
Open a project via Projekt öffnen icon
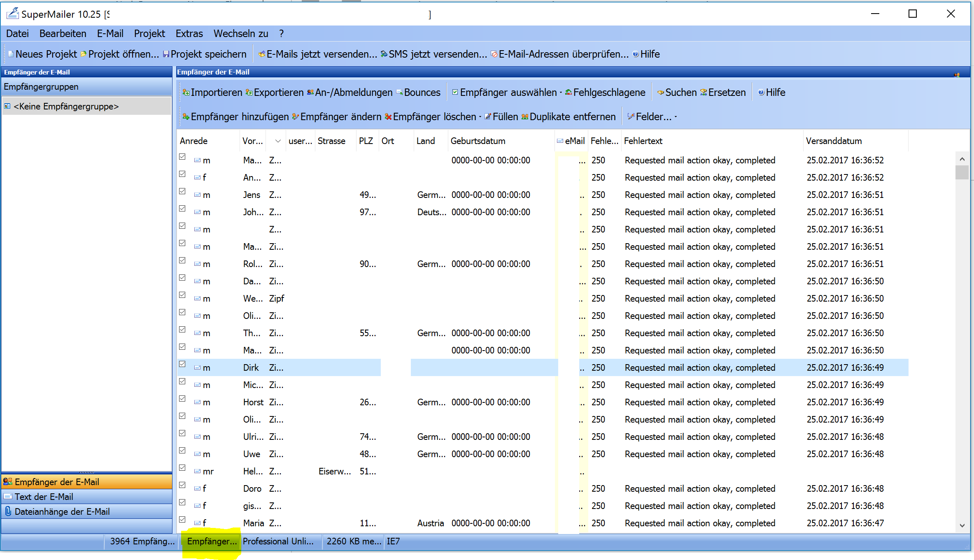[x=84, y=54]
